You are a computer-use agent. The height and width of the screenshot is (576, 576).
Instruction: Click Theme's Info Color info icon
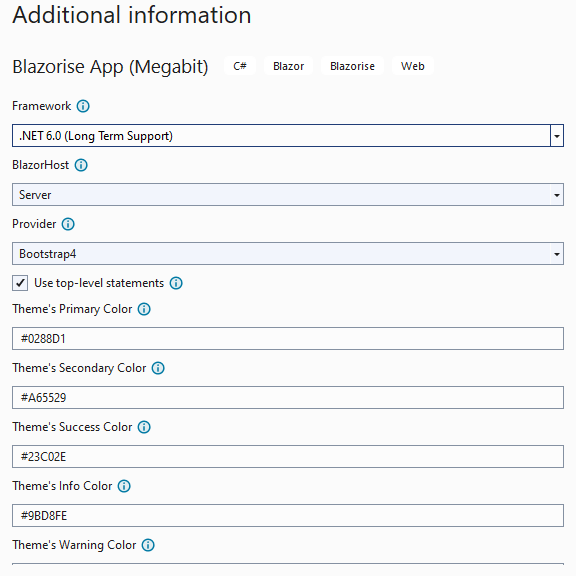pos(124,486)
